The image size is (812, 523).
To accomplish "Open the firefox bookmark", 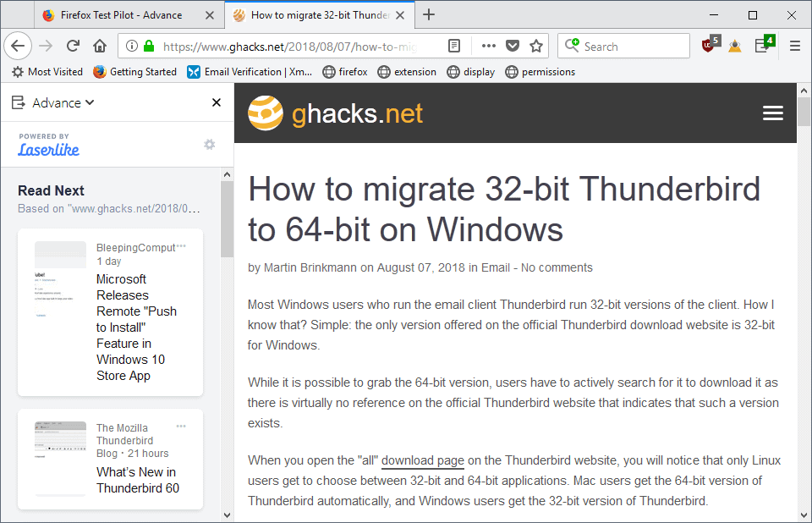I will (345, 72).
